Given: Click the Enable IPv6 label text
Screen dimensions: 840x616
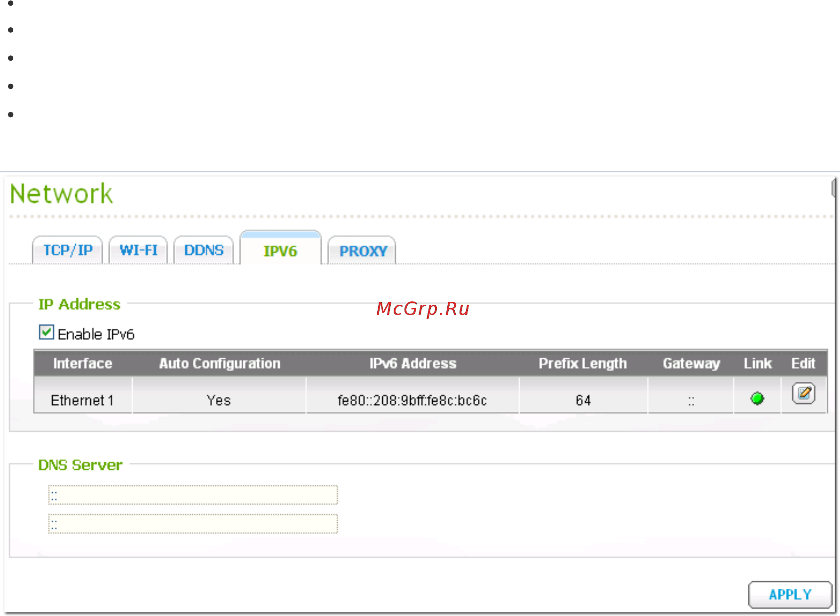Looking at the screenshot, I should (96, 334).
